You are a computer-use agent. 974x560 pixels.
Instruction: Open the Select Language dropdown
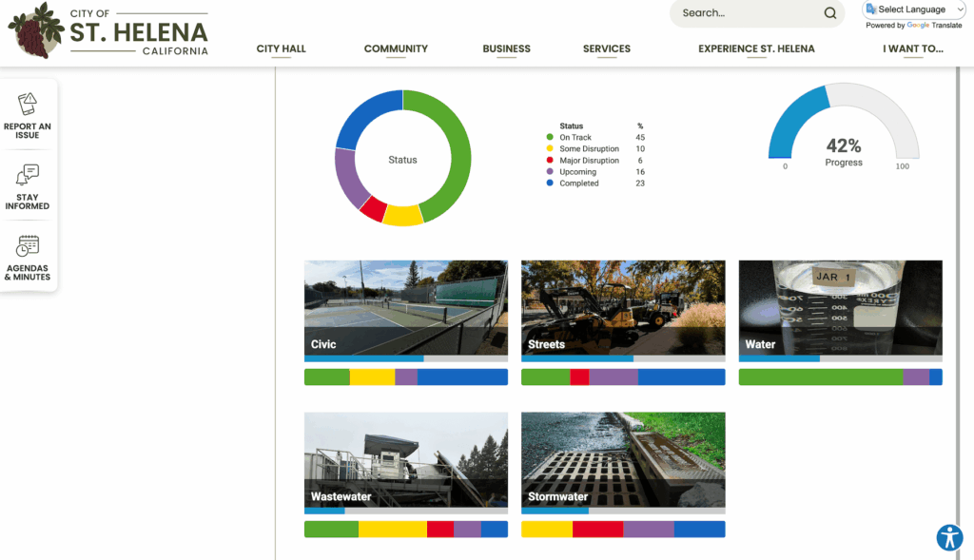click(x=912, y=9)
